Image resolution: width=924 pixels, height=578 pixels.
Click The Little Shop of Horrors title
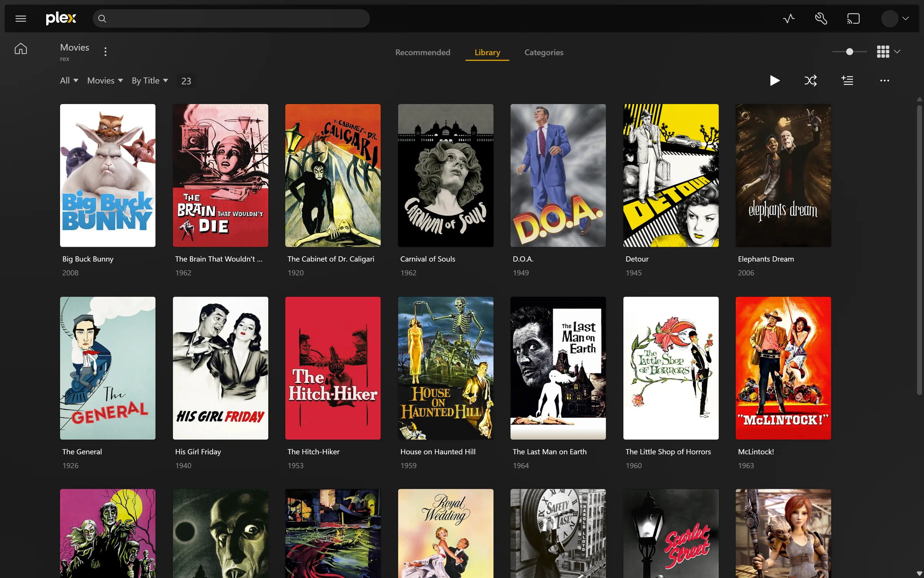tap(668, 452)
